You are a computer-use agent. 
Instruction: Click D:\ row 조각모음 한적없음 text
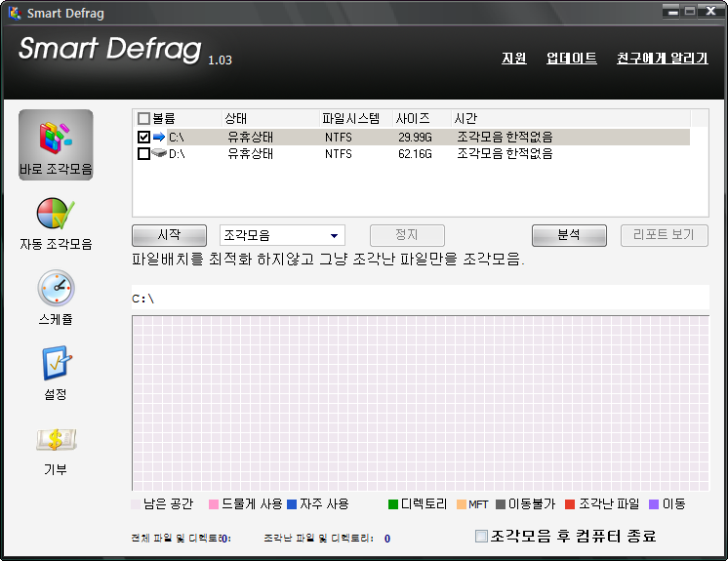[505, 153]
